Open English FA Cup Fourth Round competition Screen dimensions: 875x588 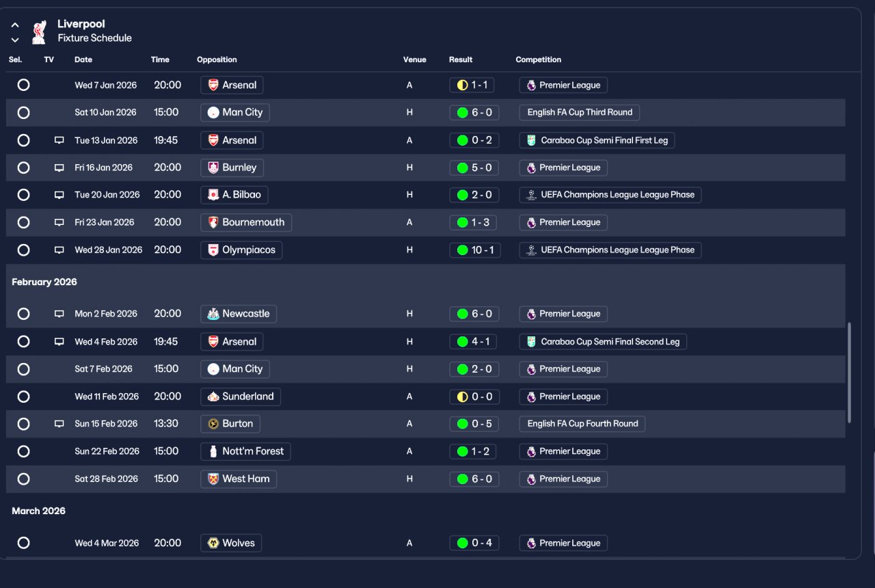(x=582, y=424)
